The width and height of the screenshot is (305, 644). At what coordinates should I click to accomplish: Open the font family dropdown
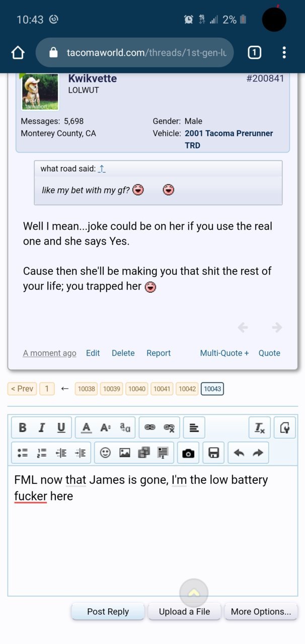(125, 428)
